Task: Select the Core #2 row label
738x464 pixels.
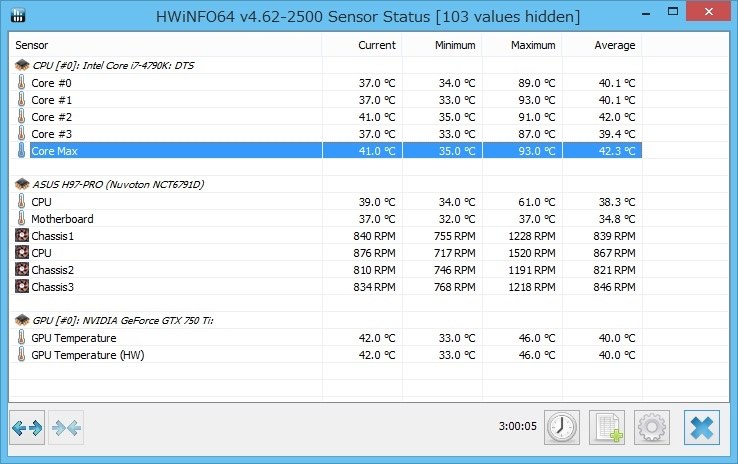Action: pyautogui.click(x=51, y=117)
